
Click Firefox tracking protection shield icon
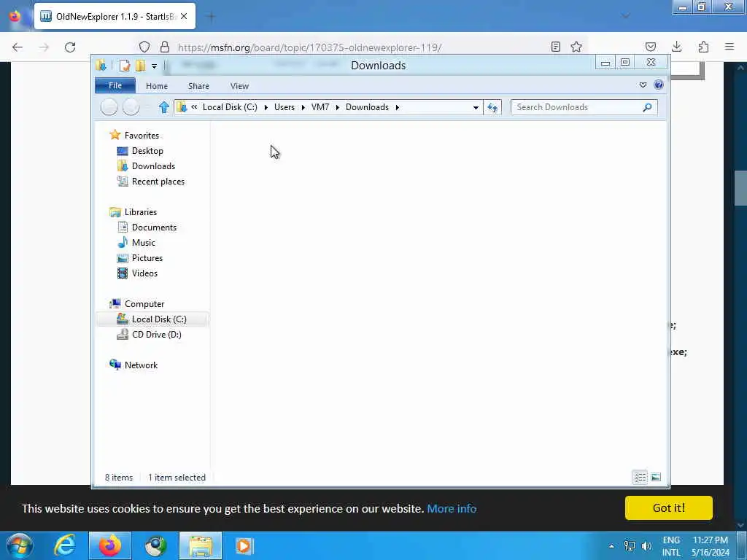[144, 47]
